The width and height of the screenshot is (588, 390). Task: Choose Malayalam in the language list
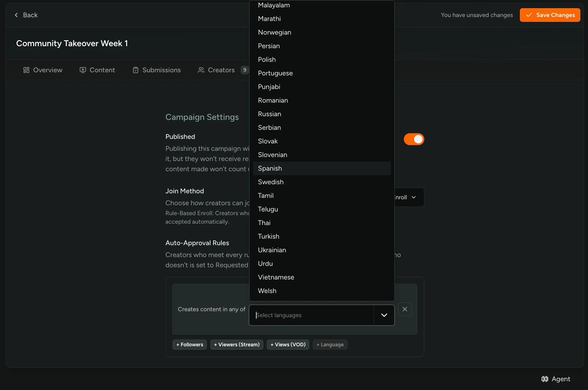pyautogui.click(x=322, y=5)
